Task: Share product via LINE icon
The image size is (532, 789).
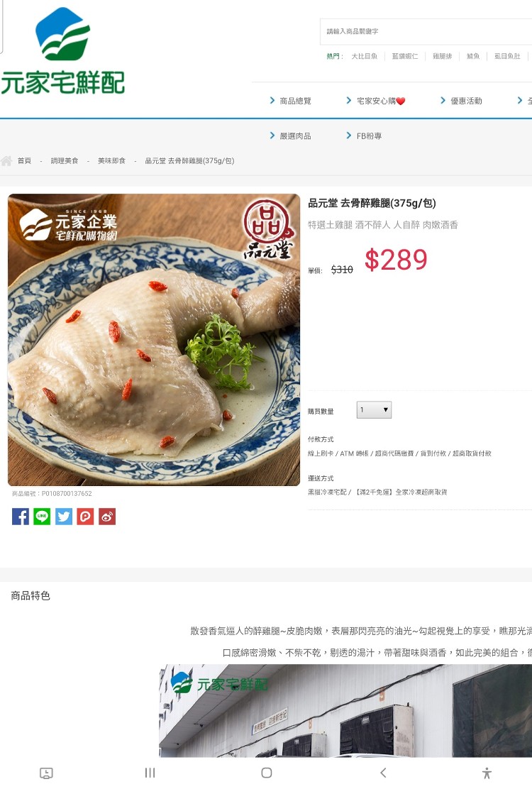Action: coord(42,517)
